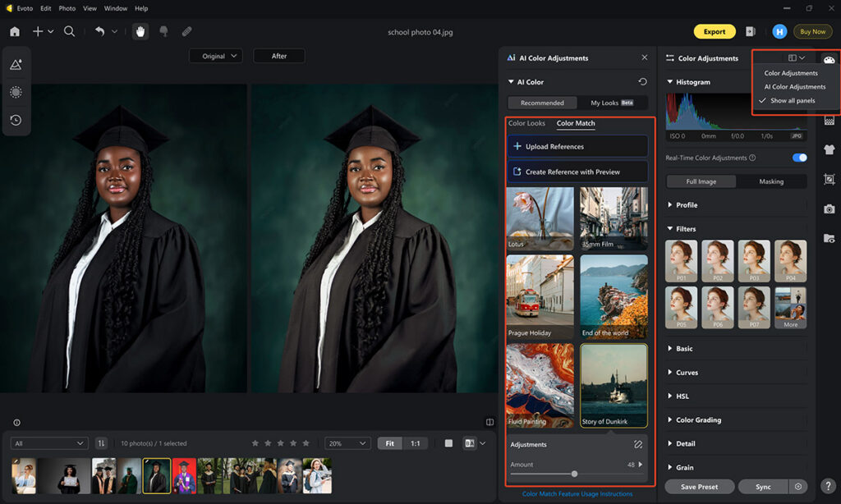Open the Original view dropdown

(x=216, y=57)
